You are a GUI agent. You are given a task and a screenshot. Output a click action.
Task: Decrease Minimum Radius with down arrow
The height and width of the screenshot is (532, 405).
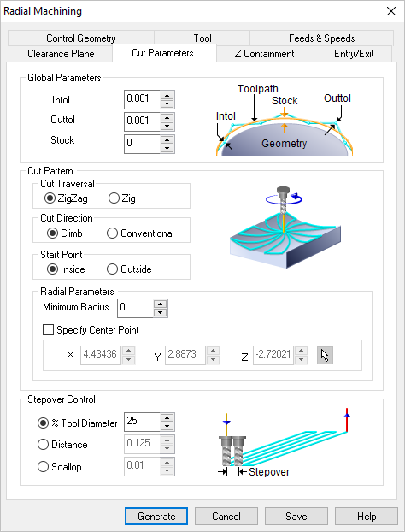coord(160,312)
